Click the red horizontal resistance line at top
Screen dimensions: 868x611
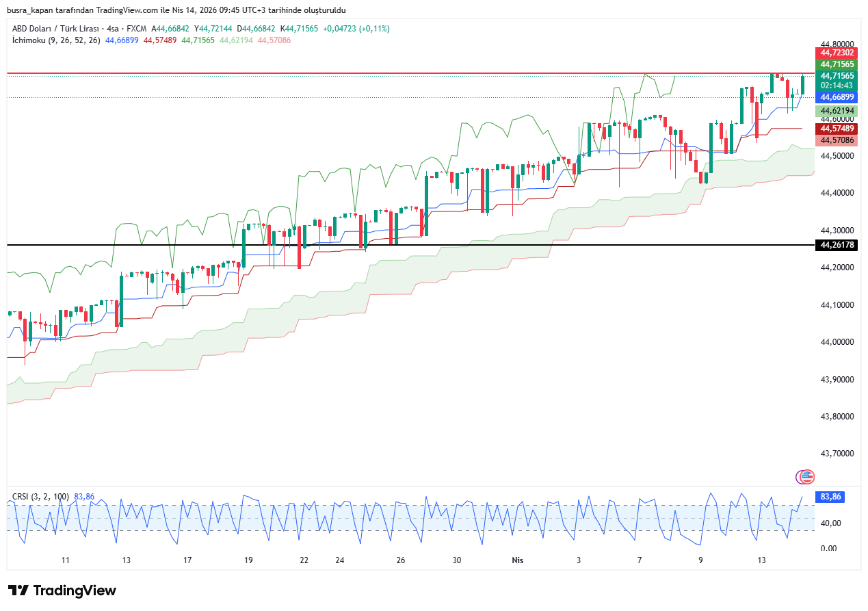(410, 73)
